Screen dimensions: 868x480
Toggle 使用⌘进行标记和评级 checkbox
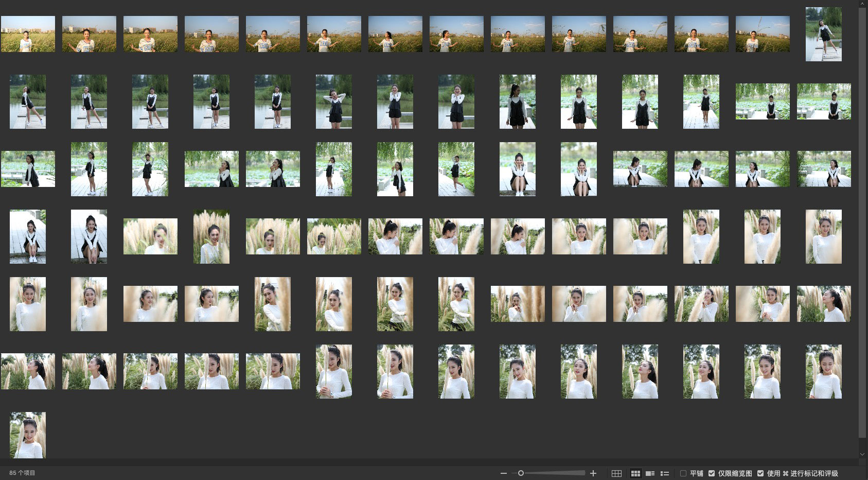760,473
